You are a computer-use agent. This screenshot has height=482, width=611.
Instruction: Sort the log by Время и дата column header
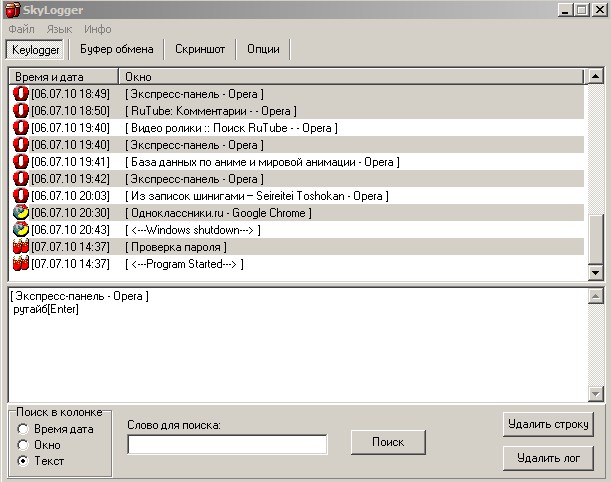[63, 77]
